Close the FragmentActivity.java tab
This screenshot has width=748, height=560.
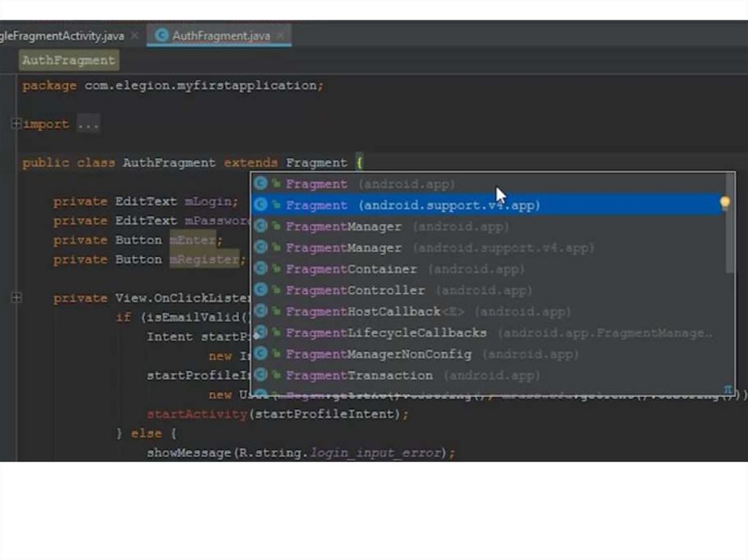pos(134,35)
